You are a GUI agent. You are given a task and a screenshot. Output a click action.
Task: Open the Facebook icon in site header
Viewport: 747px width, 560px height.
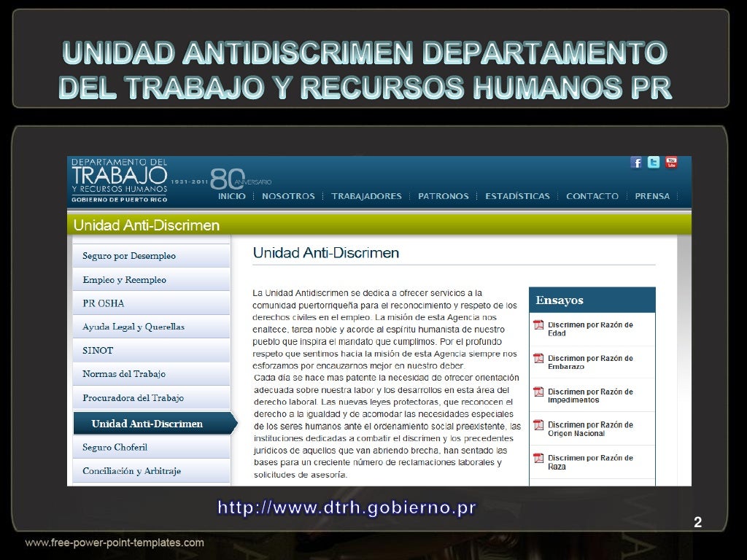636,163
